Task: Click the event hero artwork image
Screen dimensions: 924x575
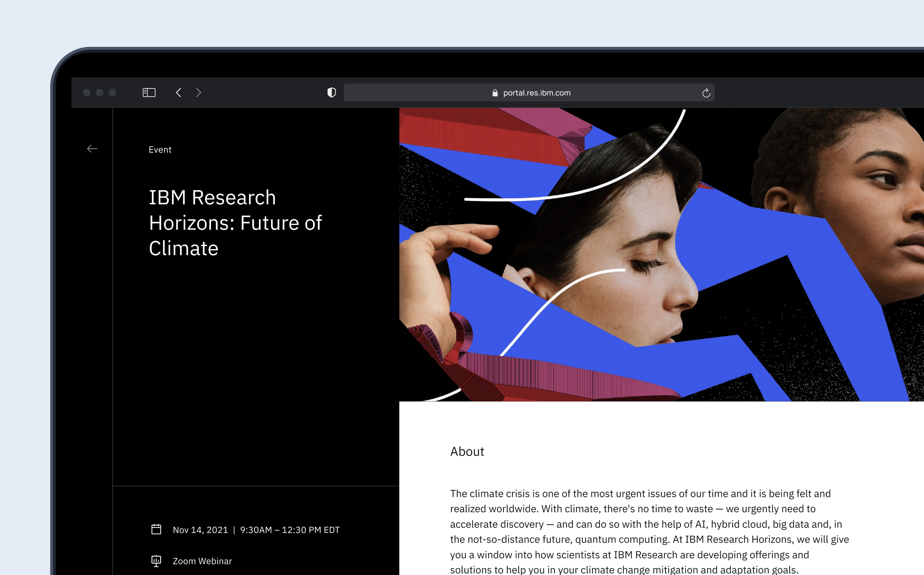Action: [661, 254]
